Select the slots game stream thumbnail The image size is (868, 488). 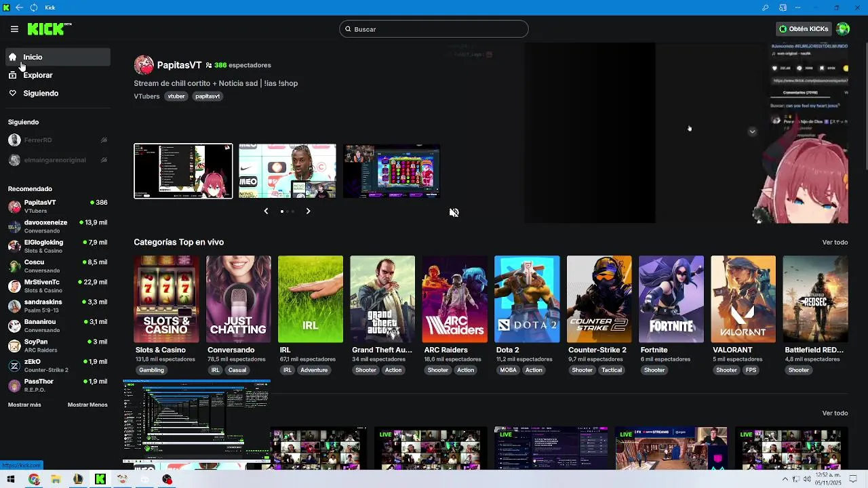tap(391, 171)
